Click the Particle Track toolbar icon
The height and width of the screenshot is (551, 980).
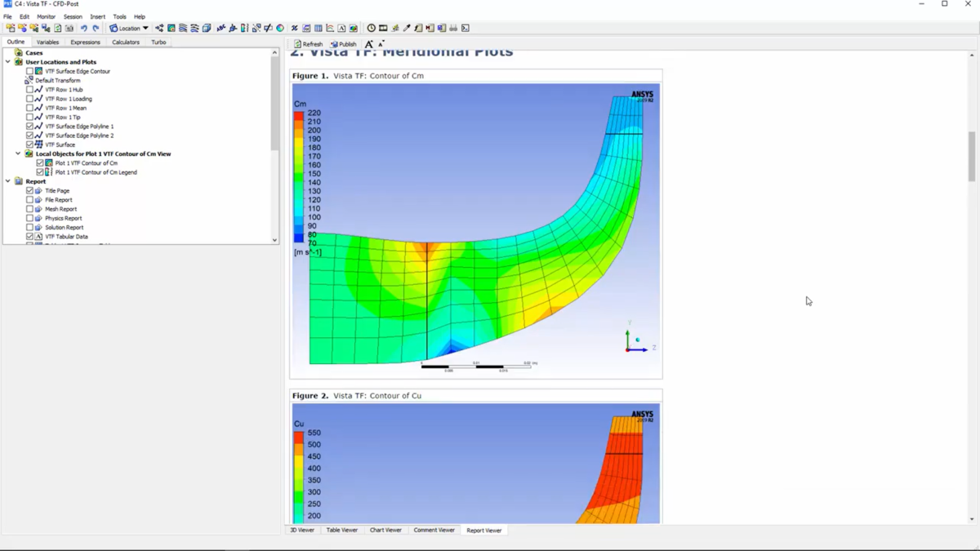click(194, 28)
